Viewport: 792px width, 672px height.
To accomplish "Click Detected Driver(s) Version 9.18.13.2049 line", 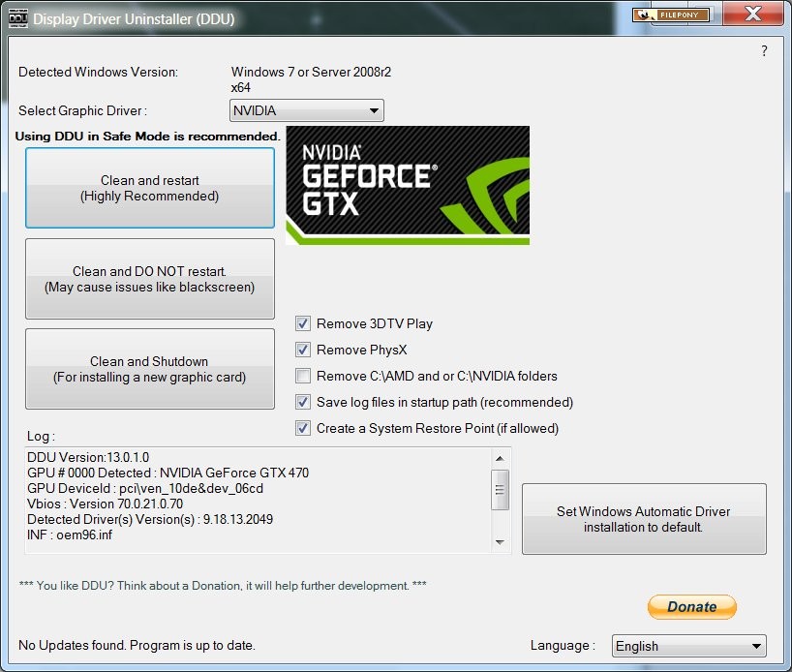I will pos(150,519).
